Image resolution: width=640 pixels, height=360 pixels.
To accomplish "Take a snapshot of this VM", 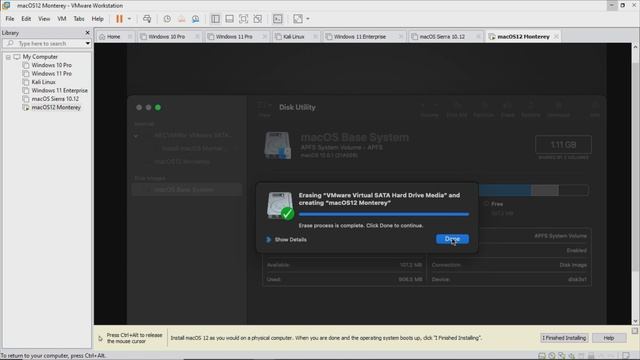I will [x=167, y=19].
